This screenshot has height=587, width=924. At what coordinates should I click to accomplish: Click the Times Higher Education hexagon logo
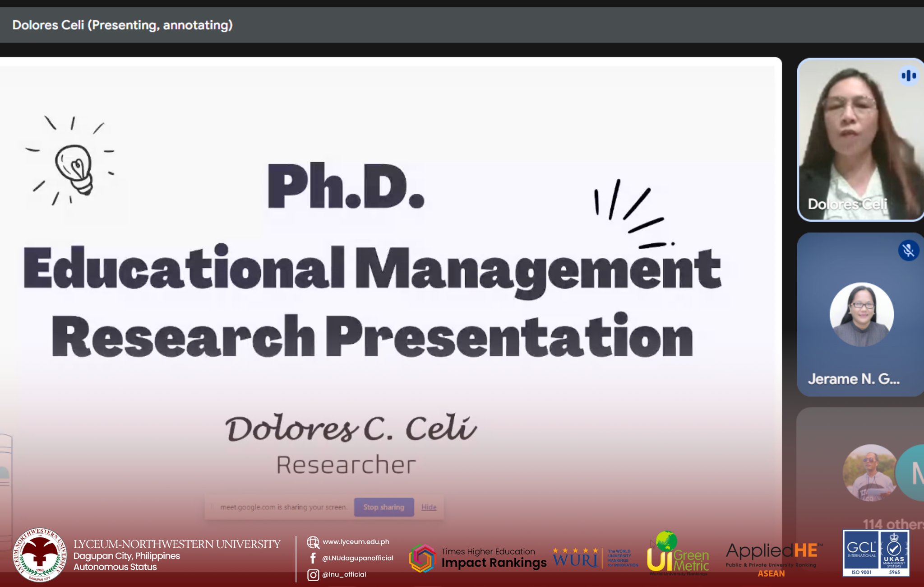click(x=422, y=558)
